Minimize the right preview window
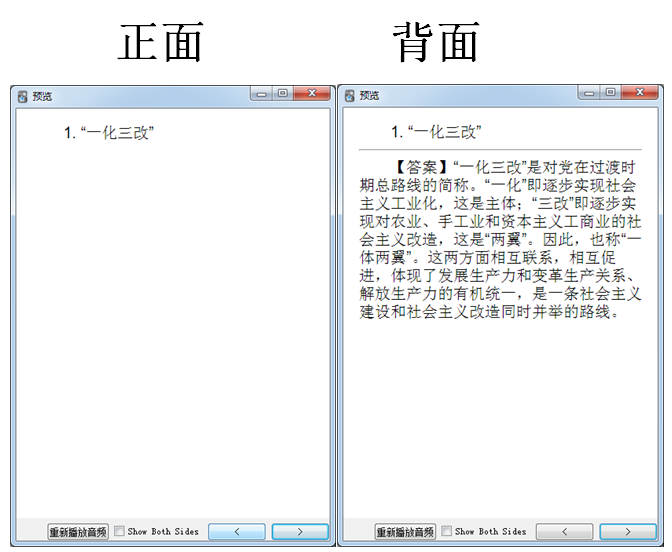The width and height of the screenshot is (672, 552). coord(589,93)
